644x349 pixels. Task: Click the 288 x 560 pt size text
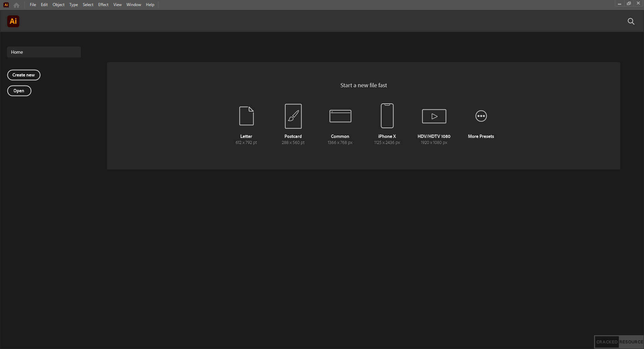293,143
